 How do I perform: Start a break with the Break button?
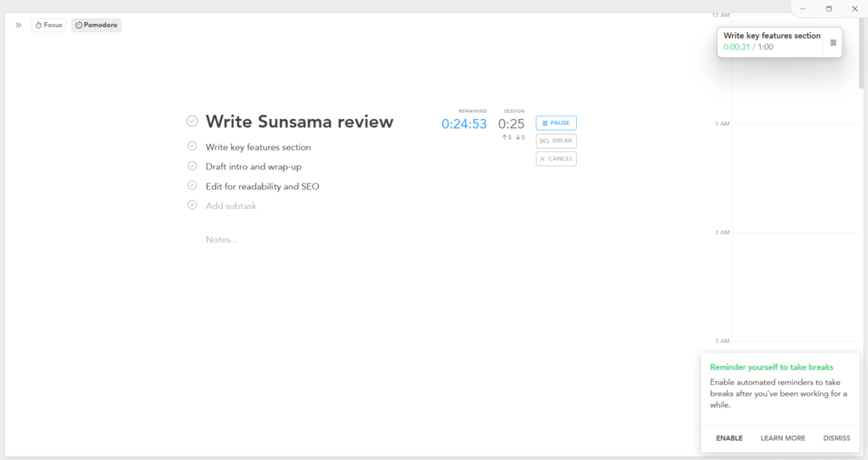(x=556, y=141)
